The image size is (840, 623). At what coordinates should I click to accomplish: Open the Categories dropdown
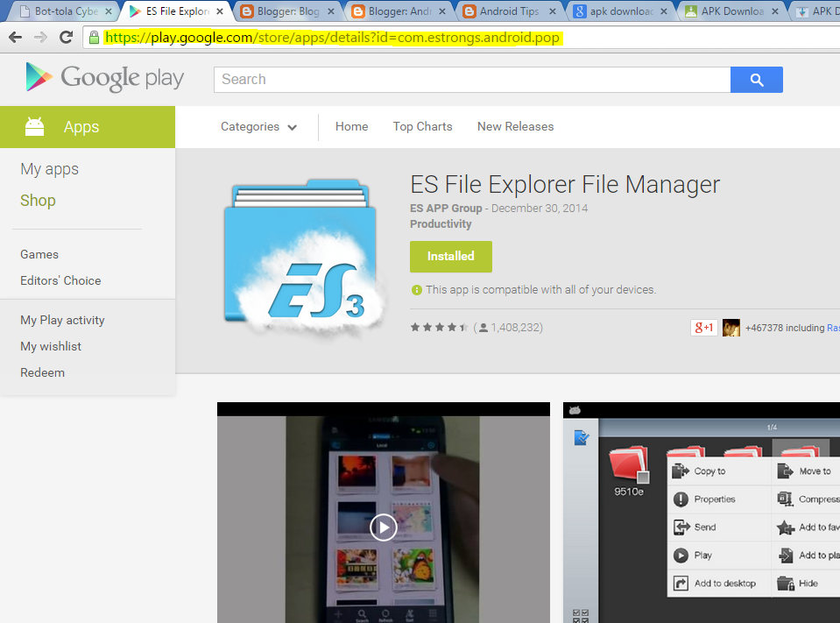[x=258, y=127]
